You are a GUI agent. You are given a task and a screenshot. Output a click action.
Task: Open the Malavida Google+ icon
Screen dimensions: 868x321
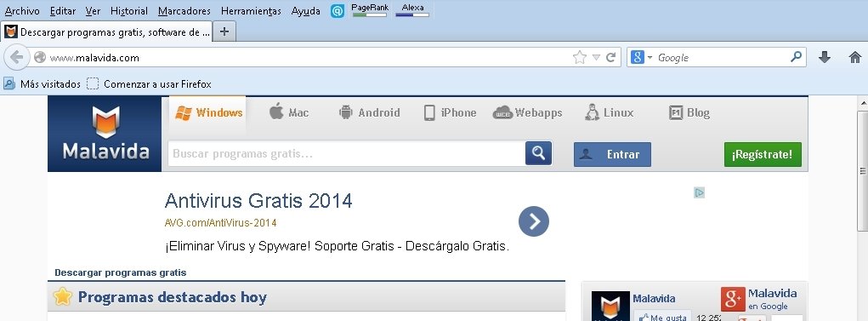733,299
